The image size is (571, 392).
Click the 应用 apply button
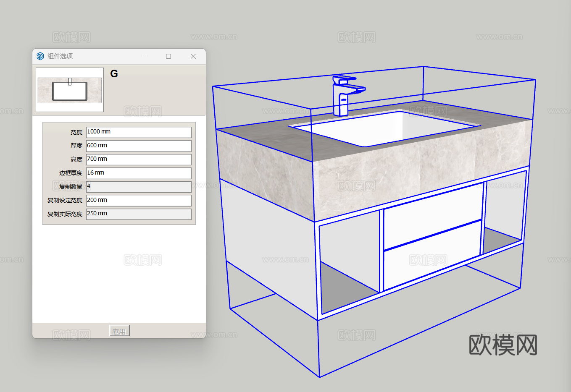119,331
